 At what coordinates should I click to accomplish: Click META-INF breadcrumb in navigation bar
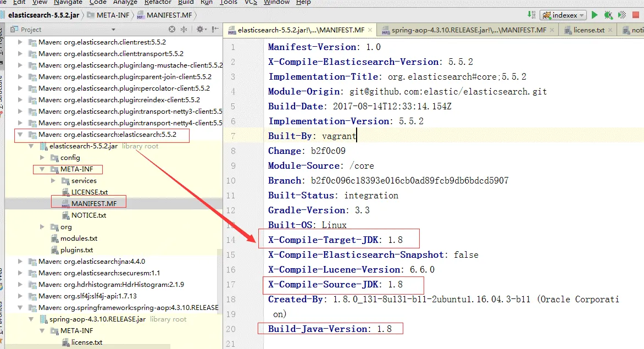(x=108, y=15)
